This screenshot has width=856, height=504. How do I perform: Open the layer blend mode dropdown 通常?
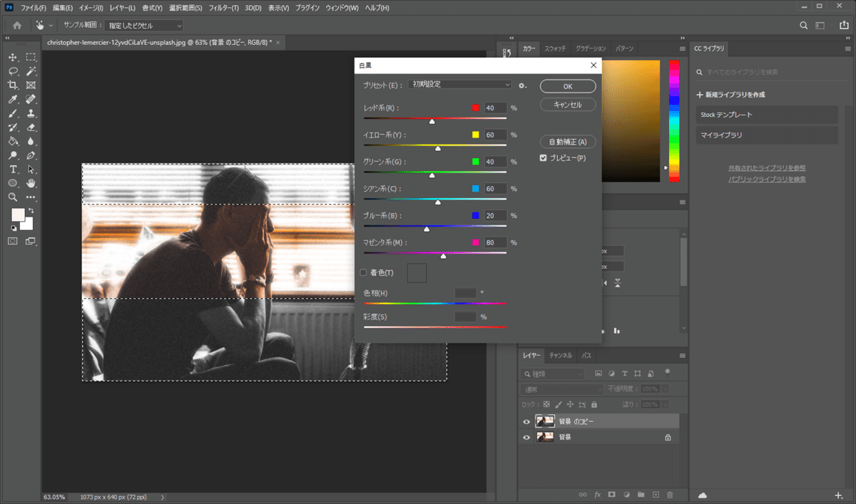tap(562, 389)
